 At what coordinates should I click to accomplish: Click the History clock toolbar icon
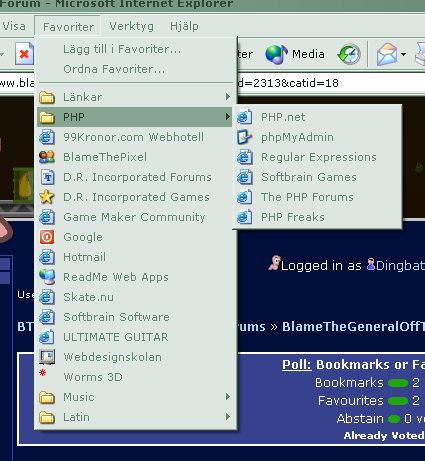coord(349,54)
